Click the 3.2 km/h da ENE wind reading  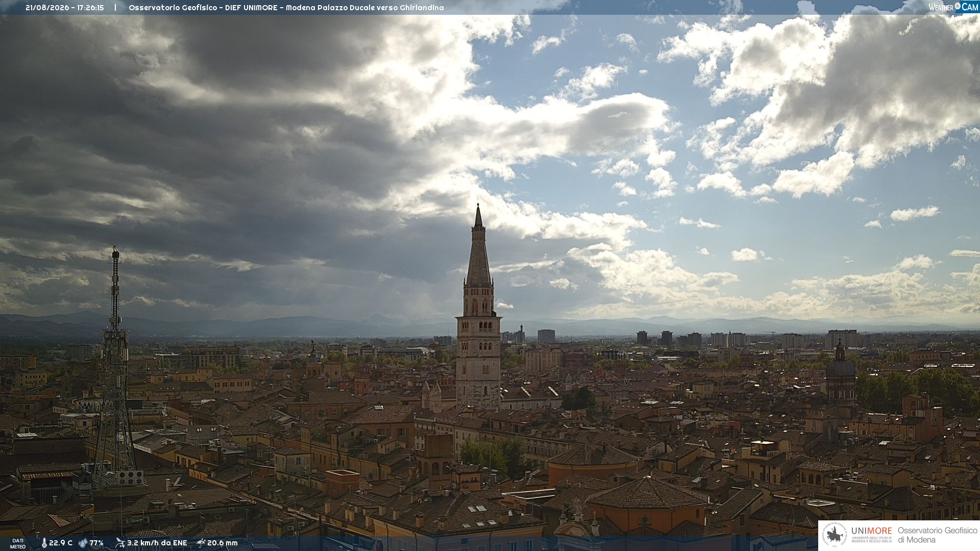coord(157,543)
